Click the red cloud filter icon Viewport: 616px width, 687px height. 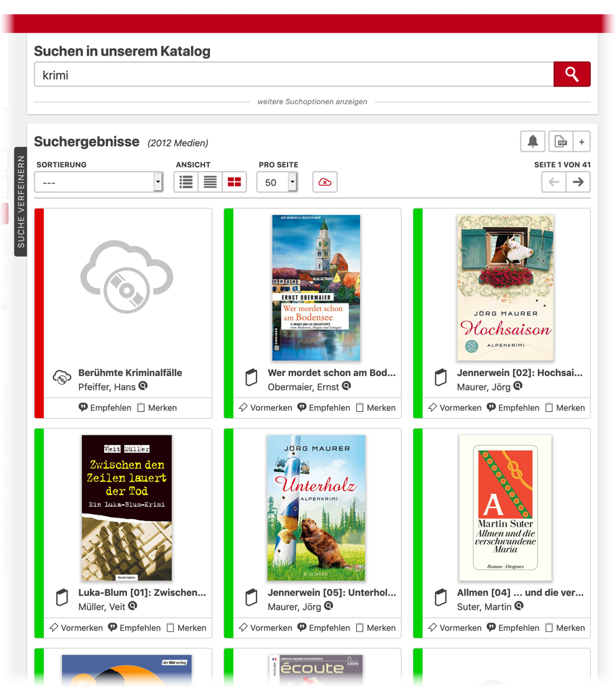pyautogui.click(x=325, y=182)
